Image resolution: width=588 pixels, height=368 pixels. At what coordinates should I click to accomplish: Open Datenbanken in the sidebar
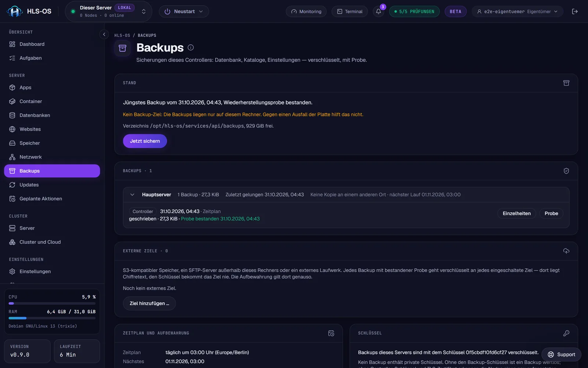[52, 115]
